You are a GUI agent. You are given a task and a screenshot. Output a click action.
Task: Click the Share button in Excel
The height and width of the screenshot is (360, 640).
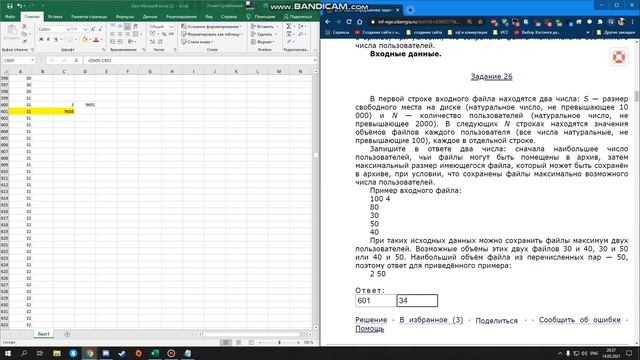pyautogui.click(x=298, y=17)
